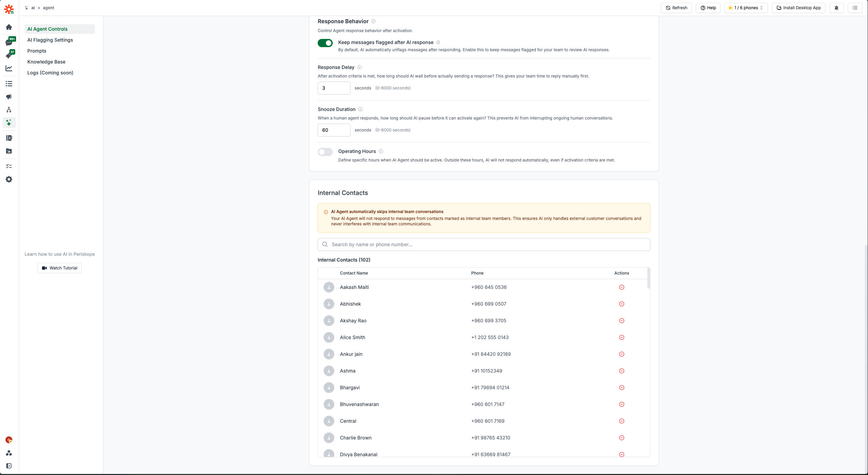The width and height of the screenshot is (868, 475).
Task: Open settings gear icon in sidebar
Action: point(9,179)
